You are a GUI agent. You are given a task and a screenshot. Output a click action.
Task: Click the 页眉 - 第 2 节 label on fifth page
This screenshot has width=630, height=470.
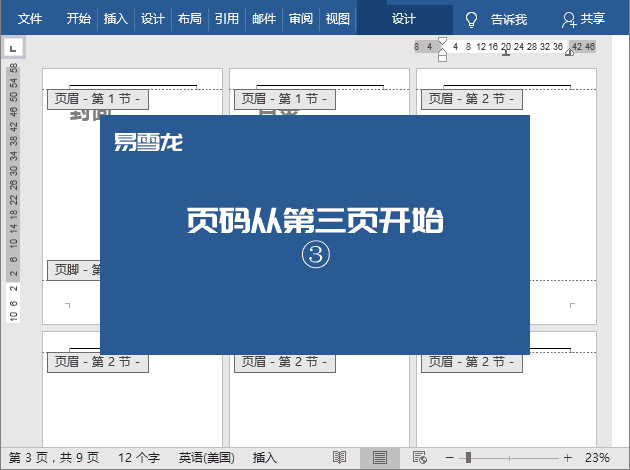[285, 362]
